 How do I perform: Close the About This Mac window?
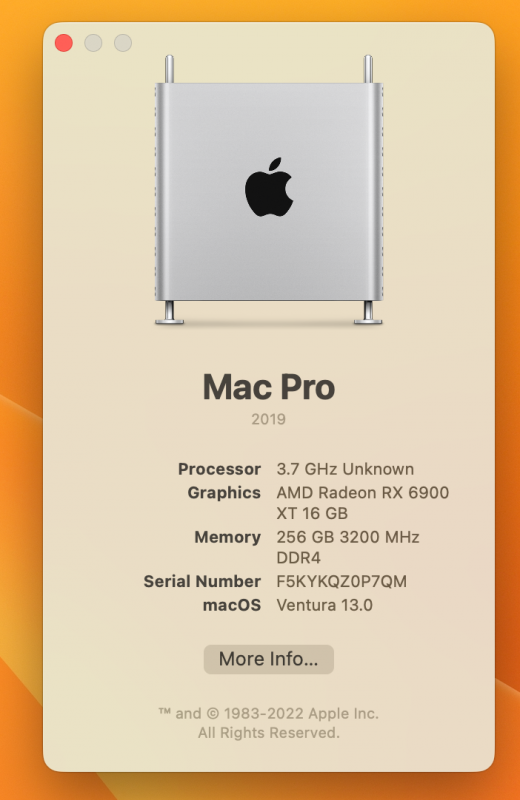point(64,43)
